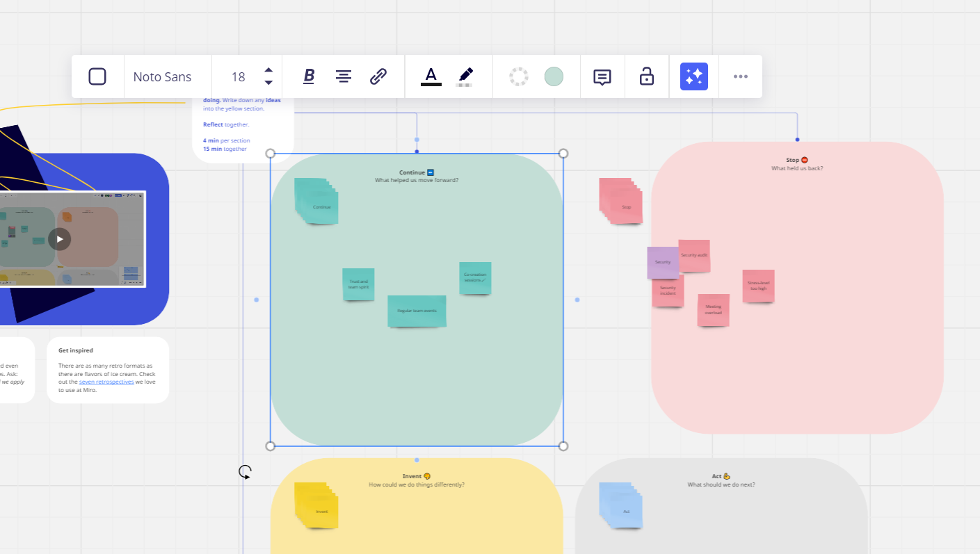Select the 'Co-creation sessions' sticky note
The height and width of the screenshot is (554, 980).
tap(475, 278)
